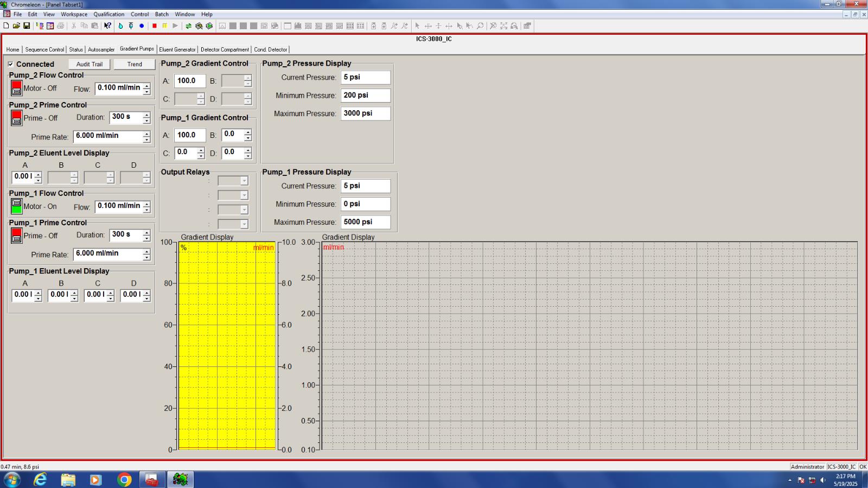
Task: Click the Audit Trail button
Action: [x=90, y=64]
